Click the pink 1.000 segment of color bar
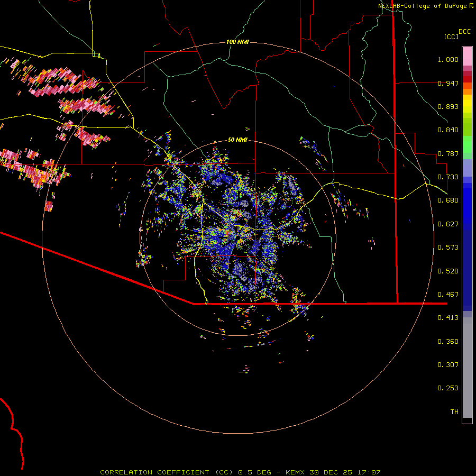The image size is (476, 476). tap(467, 57)
